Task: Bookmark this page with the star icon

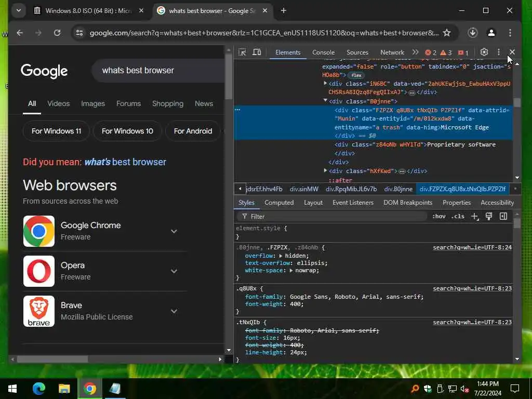Action: coord(447,33)
